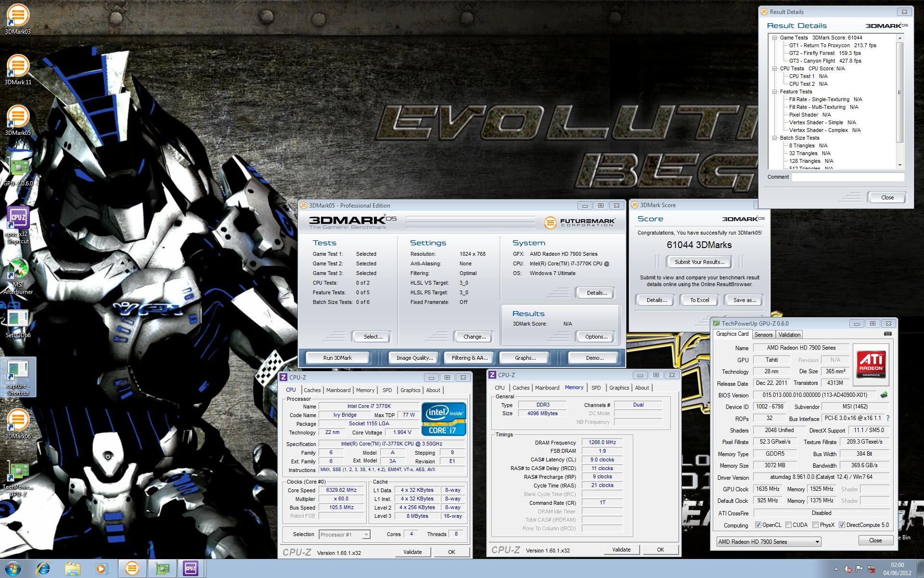The width and height of the screenshot is (924, 578).
Task: Switch to Validation tab in GPU-Z
Action: [x=789, y=335]
